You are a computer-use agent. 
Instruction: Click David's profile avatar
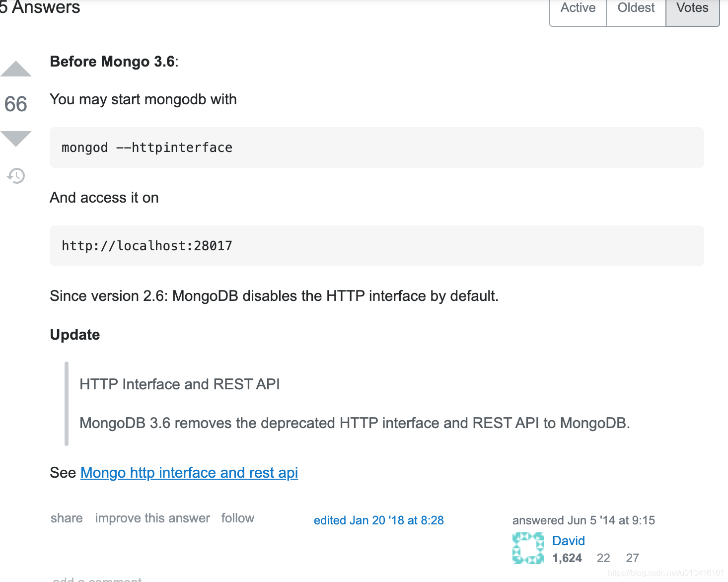coord(528,548)
